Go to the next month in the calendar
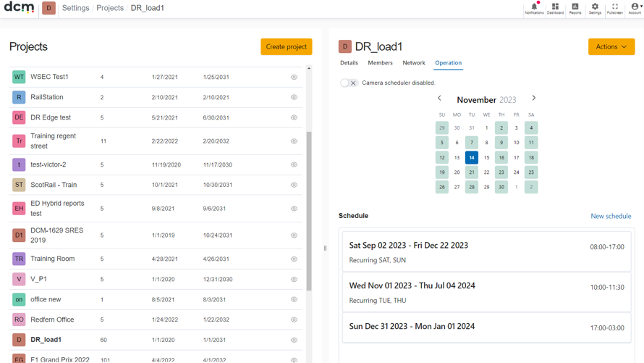The height and width of the screenshot is (363, 644). pyautogui.click(x=533, y=98)
